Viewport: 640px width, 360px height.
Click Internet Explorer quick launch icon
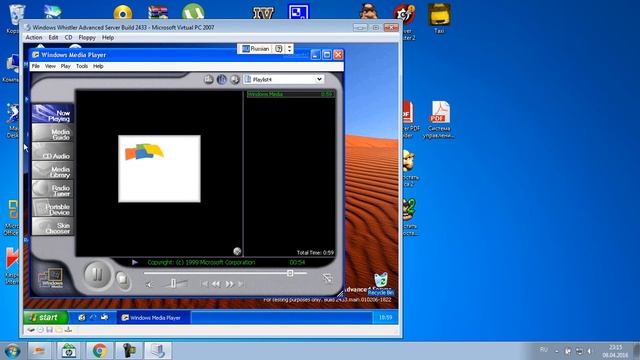(93, 317)
